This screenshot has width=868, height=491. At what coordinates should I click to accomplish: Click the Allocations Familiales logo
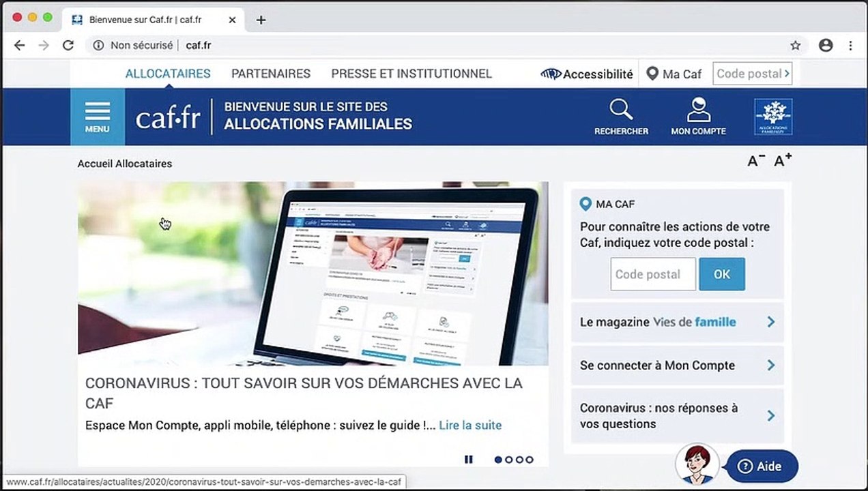(x=773, y=117)
